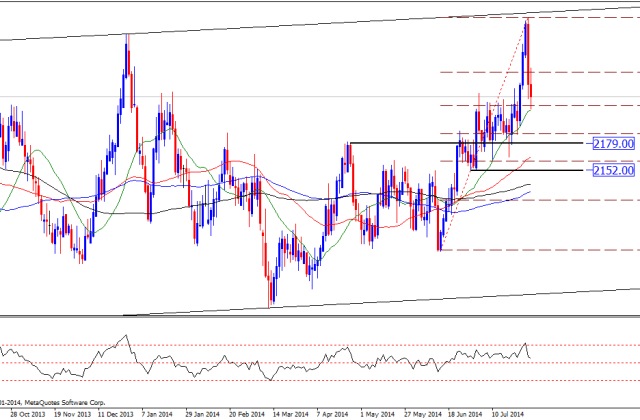Click the 2152.00 price label
The image size is (640, 420).
click(613, 170)
